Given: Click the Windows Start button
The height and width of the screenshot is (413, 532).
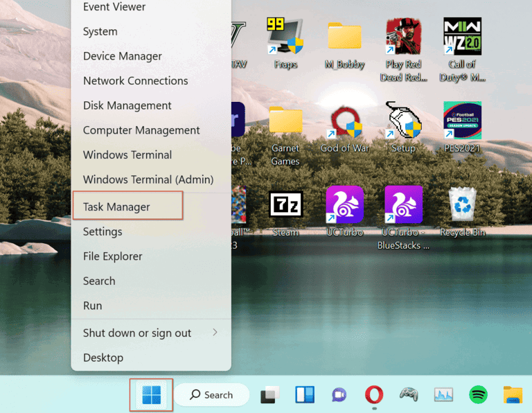Looking at the screenshot, I should 151,395.
